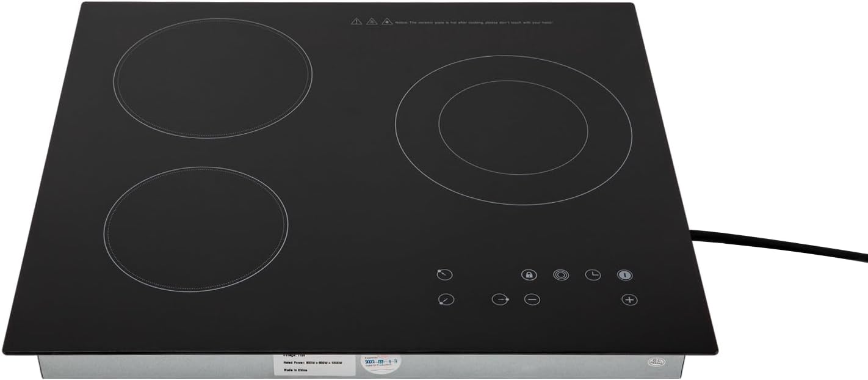Toggle the cooktop power state

click(625, 275)
